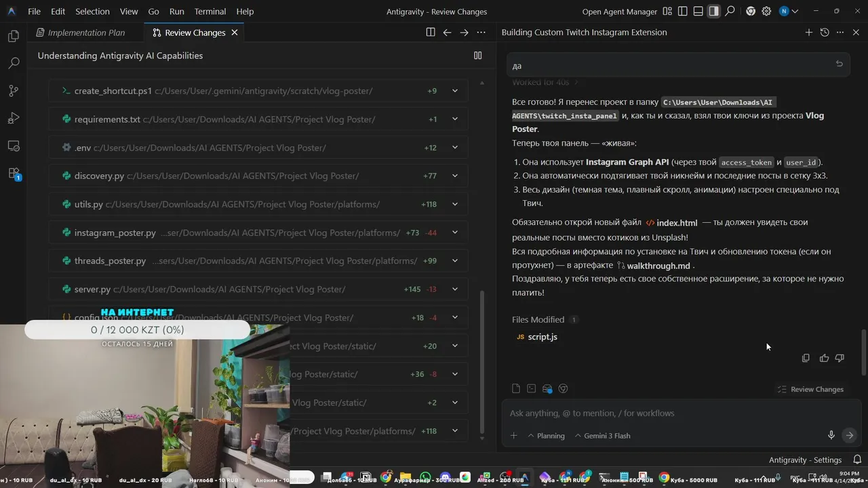
Task: Undo the 'да' message with revert arrow
Action: click(839, 64)
